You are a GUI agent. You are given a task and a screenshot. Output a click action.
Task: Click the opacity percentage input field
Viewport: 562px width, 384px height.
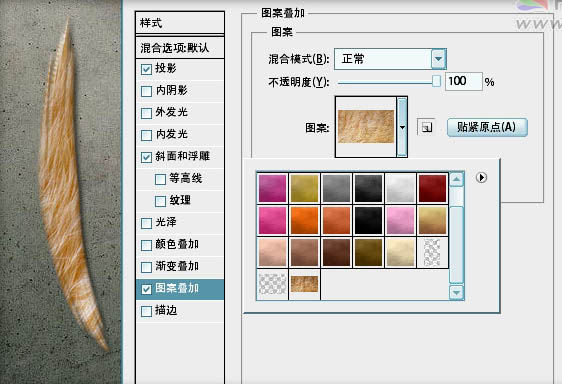pyautogui.click(x=463, y=81)
